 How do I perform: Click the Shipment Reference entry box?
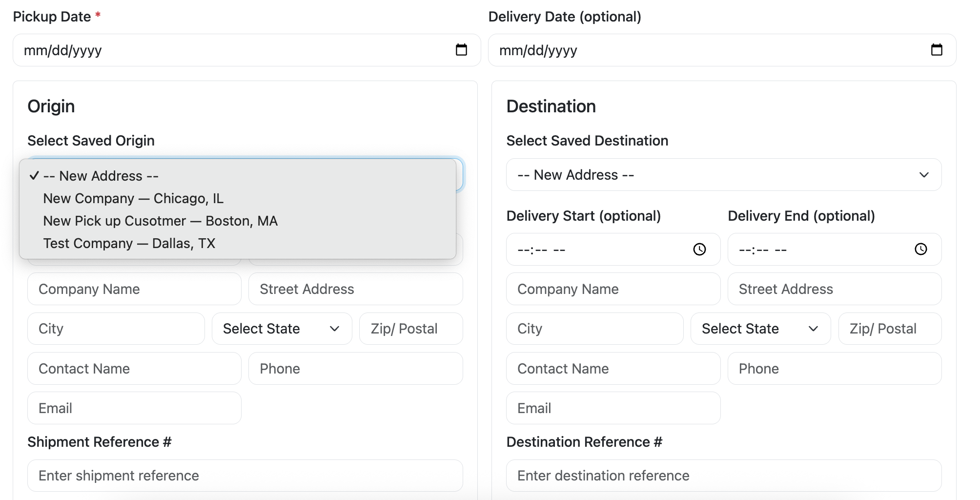245,475
